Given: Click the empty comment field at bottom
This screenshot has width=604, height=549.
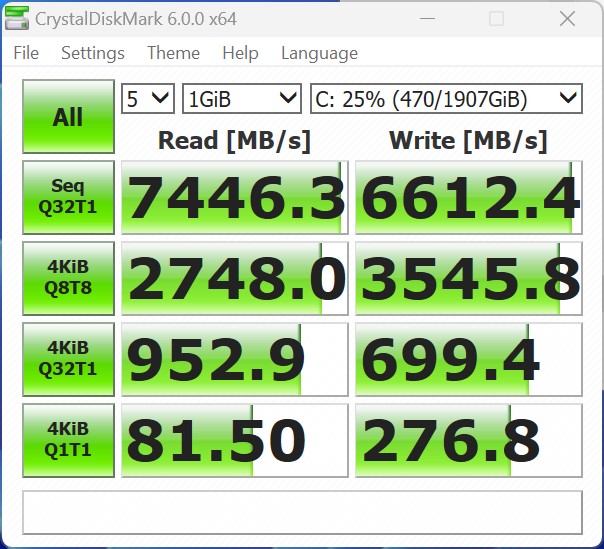Looking at the screenshot, I should pos(302,512).
